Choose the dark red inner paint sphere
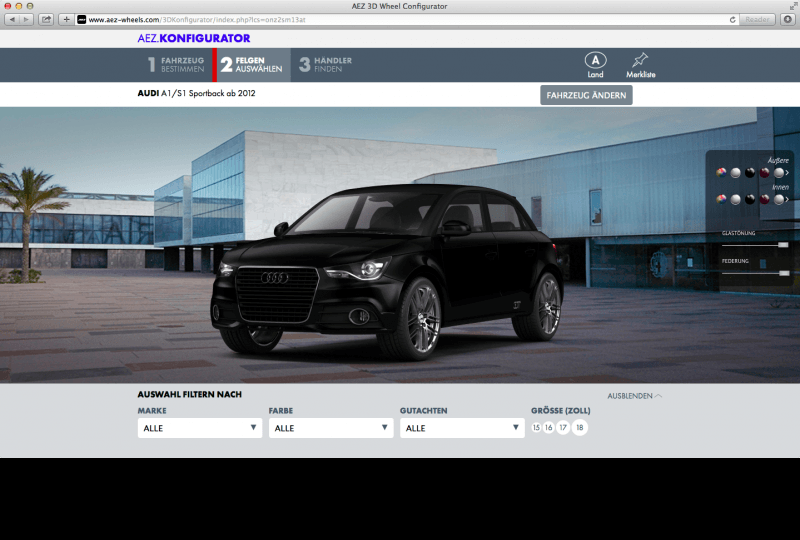 (x=764, y=199)
